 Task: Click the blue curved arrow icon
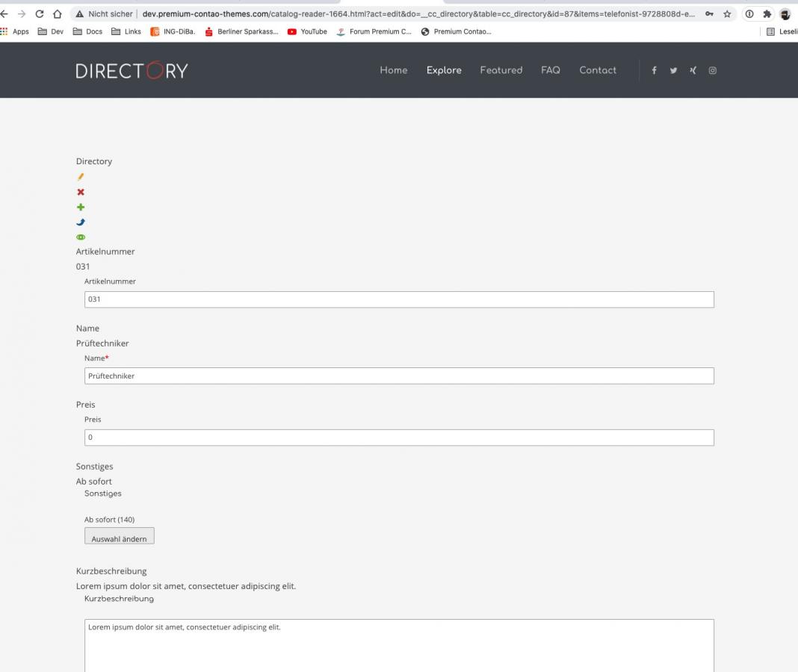pos(80,222)
